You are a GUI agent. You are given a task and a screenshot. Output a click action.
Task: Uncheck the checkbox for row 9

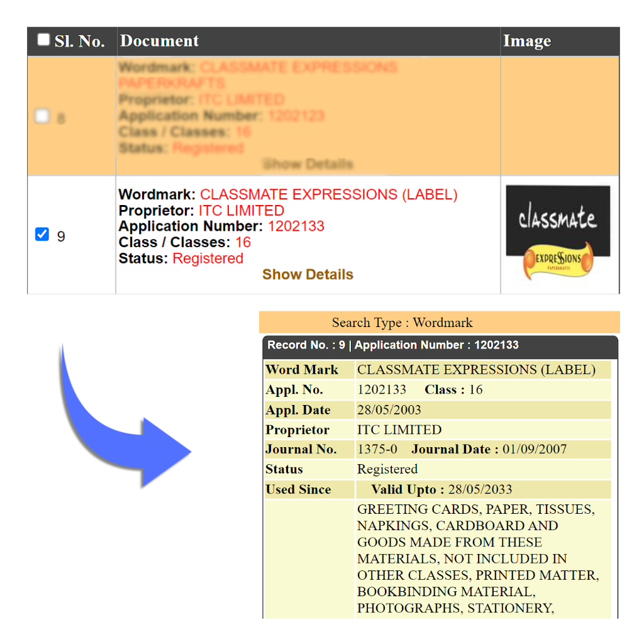[42, 235]
